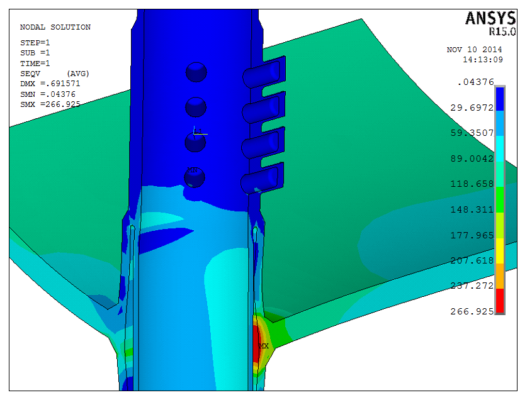The width and height of the screenshot is (532, 400).
Task: Click legend value 59.3507
Action: 472,133
